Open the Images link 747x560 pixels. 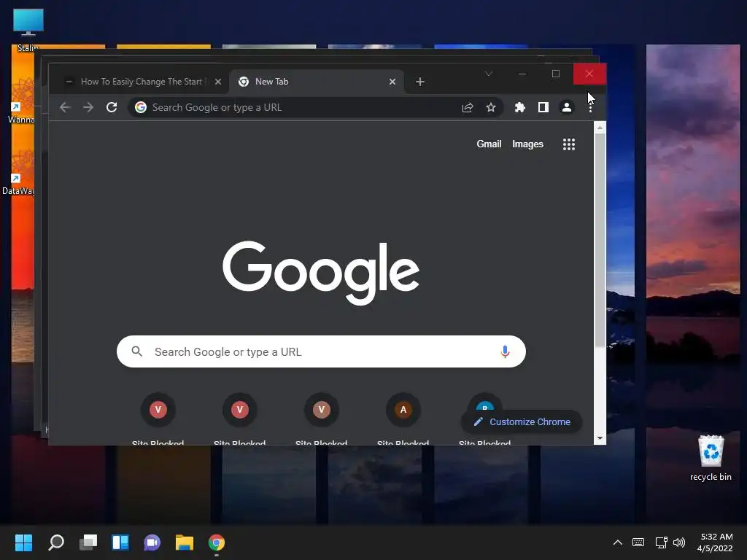527,144
